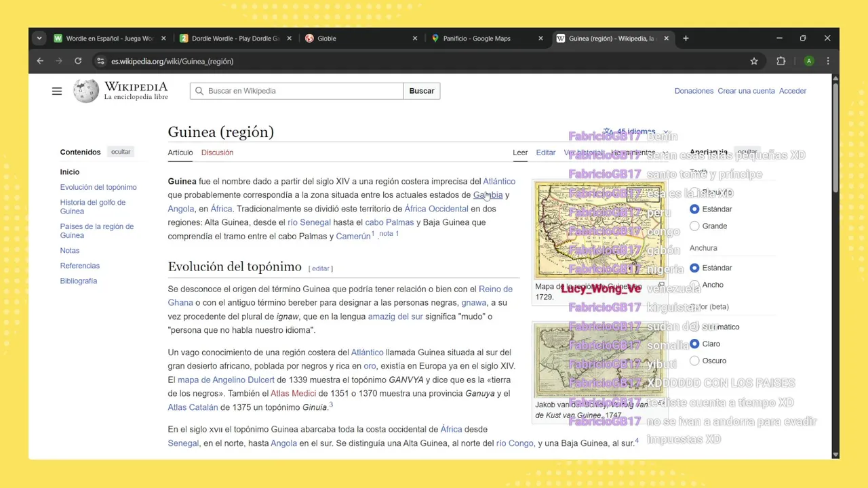868x488 pixels.
Task: Open the amazig del sur link
Action: pos(395,317)
